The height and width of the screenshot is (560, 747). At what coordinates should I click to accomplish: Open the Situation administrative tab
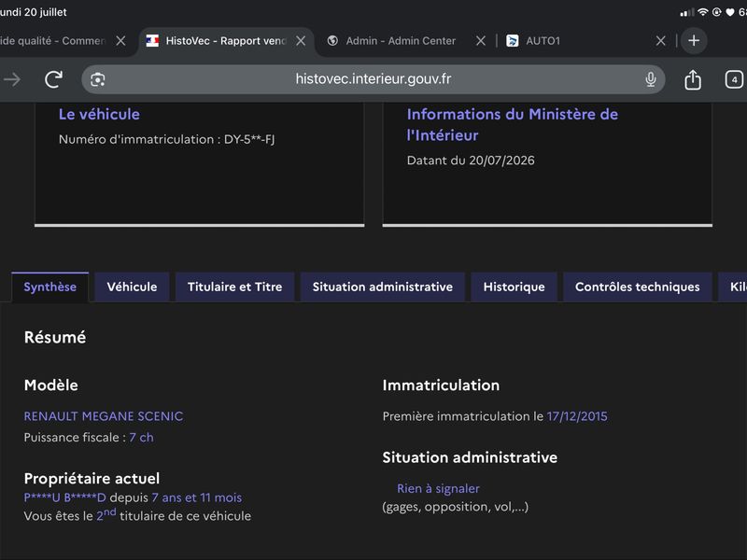point(383,287)
